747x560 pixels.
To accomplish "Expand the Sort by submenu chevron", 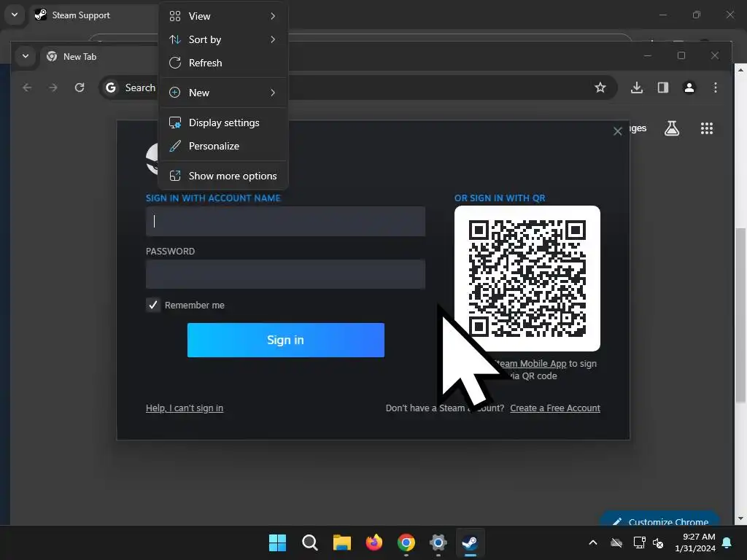I will click(273, 39).
